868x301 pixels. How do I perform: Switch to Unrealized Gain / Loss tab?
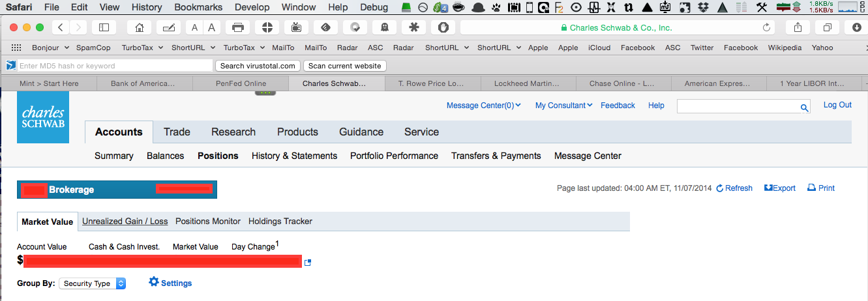(x=125, y=222)
